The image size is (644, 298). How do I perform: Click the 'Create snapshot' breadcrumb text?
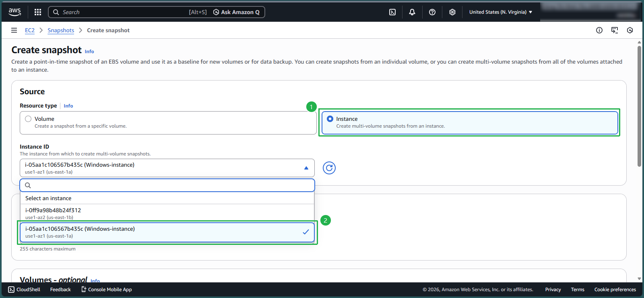[108, 30]
